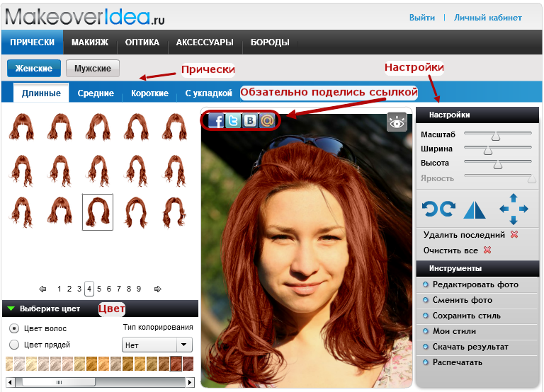Click the rotate counterclockwise arrow icon
The height and width of the screenshot is (392, 544).
[430, 209]
